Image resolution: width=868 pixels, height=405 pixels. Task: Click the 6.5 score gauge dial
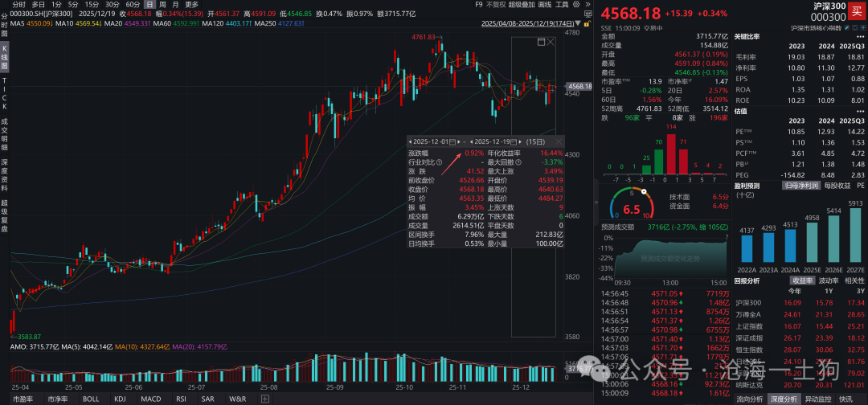coord(633,209)
